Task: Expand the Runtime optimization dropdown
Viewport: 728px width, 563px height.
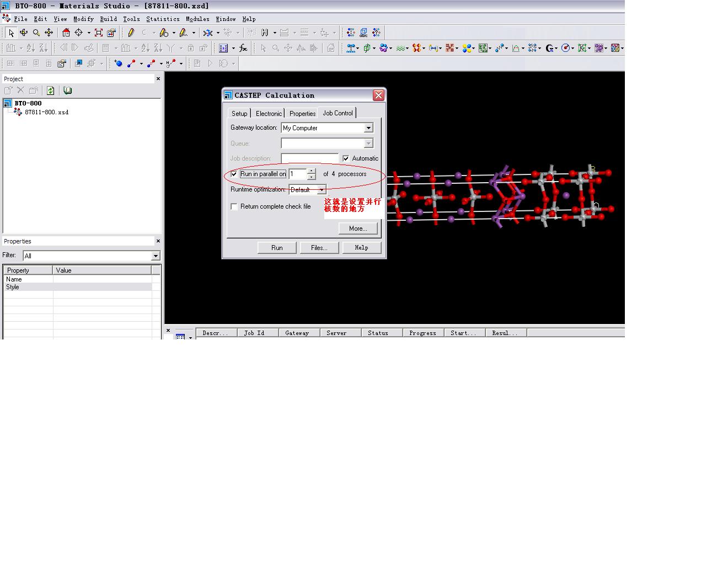Action: coord(322,190)
